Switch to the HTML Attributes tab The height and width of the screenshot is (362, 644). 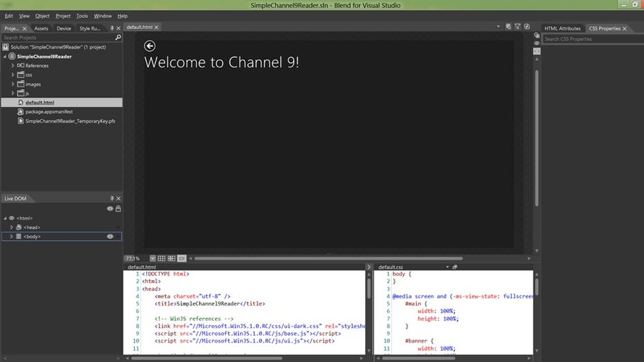[x=562, y=28]
